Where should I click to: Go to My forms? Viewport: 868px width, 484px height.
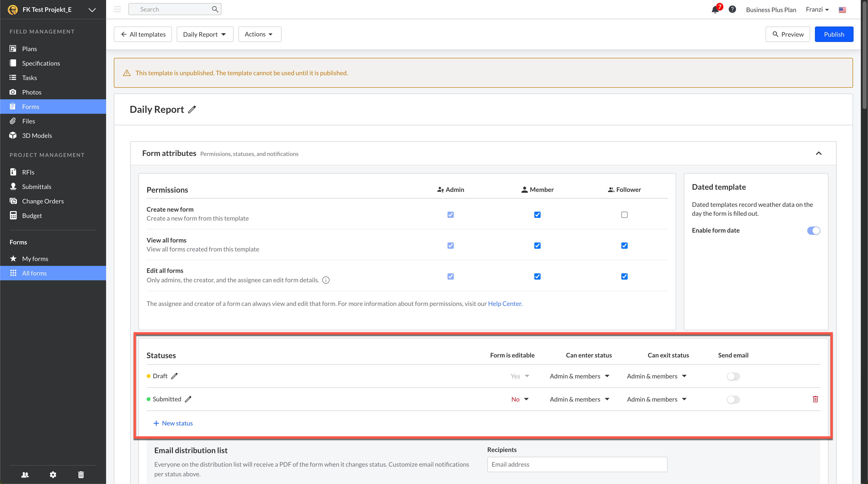[35, 259]
